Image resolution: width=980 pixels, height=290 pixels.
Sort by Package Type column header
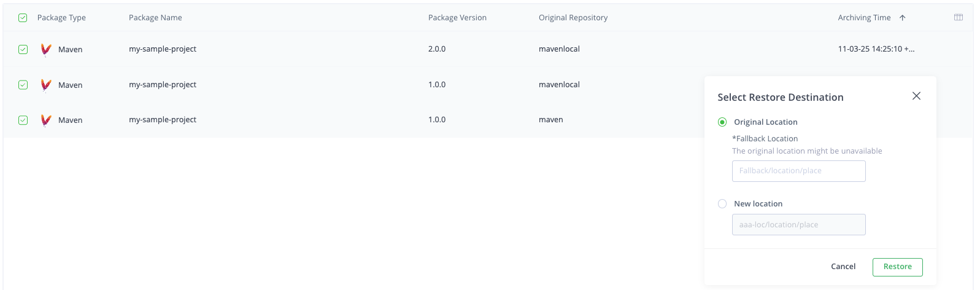click(61, 18)
